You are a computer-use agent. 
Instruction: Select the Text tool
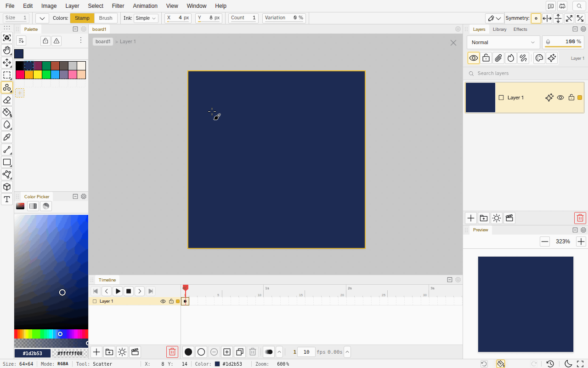(7, 199)
